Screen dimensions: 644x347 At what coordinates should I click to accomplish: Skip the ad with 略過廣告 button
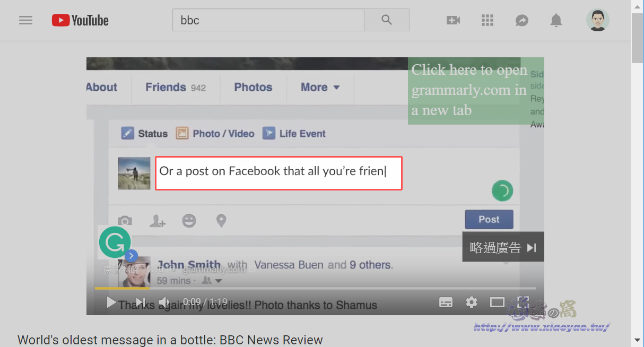[x=503, y=247]
